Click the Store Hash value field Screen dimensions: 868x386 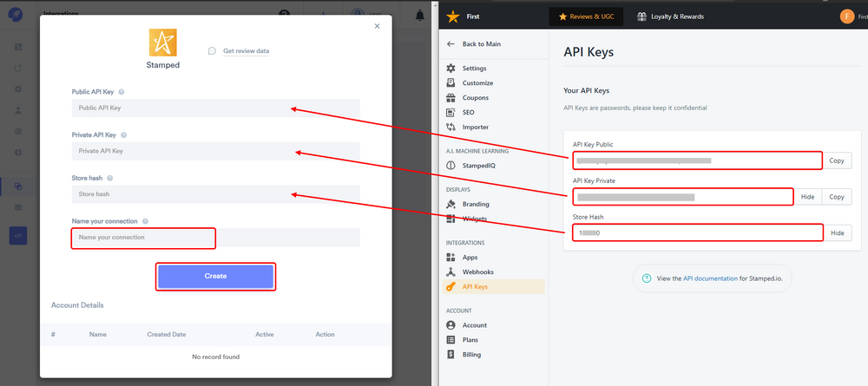click(x=698, y=233)
